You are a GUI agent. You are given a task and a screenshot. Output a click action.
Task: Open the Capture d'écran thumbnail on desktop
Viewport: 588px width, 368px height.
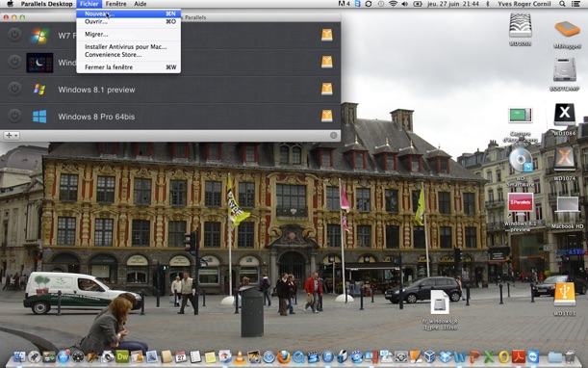click(x=520, y=115)
